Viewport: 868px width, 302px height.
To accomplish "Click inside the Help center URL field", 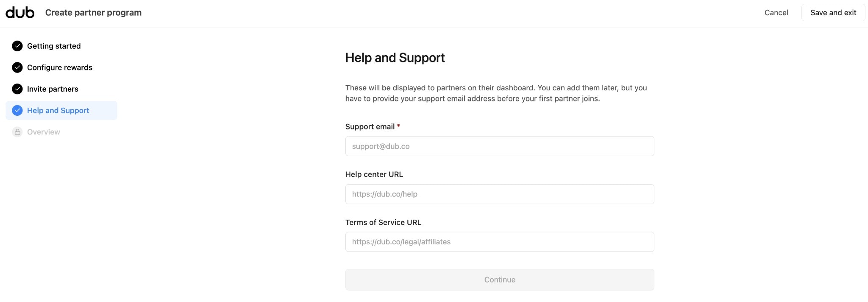I will coord(499,194).
